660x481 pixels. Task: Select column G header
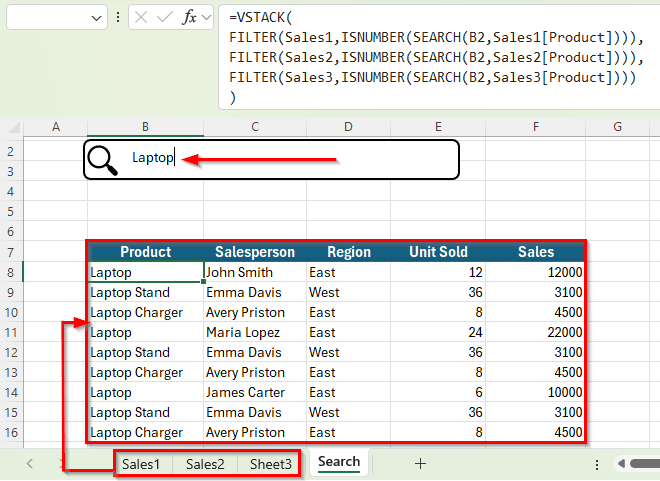617,127
